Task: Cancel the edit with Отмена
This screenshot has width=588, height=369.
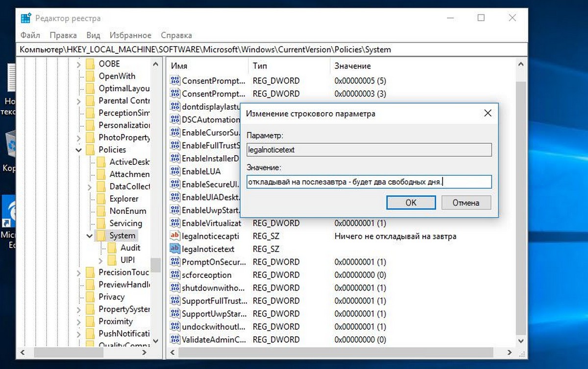Action: point(465,203)
